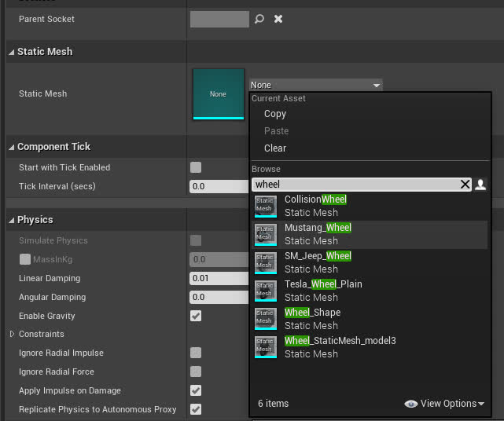
Task: Clear the wheel search text with X
Action: click(465, 185)
